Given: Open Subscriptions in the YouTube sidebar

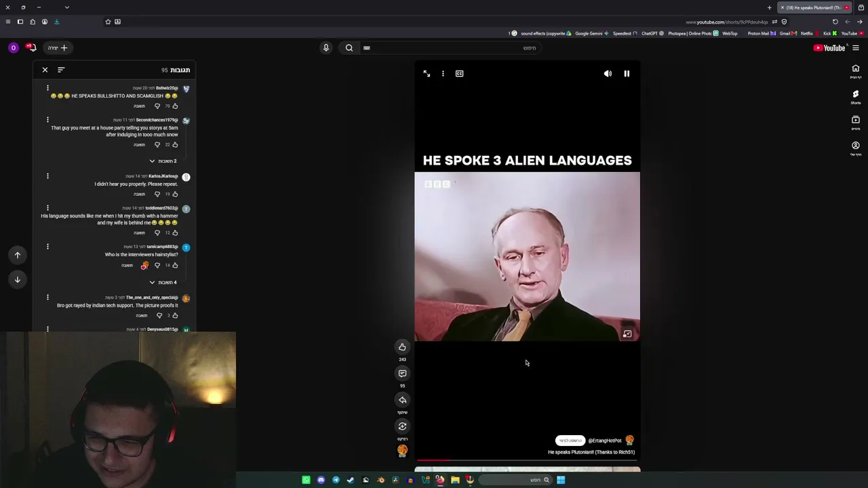Looking at the screenshot, I should click(x=856, y=123).
